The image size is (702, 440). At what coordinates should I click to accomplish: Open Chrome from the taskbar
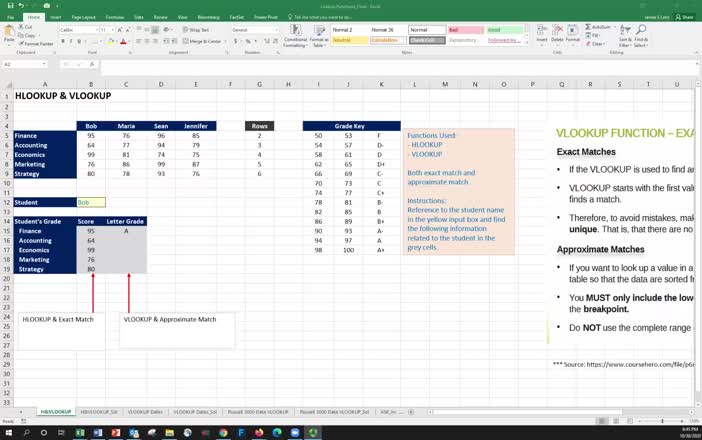[x=223, y=433]
